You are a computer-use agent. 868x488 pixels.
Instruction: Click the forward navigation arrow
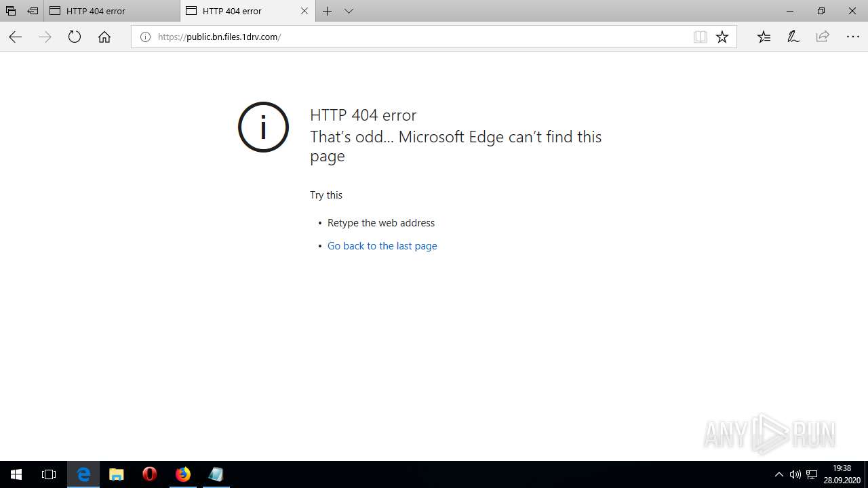pos(45,37)
